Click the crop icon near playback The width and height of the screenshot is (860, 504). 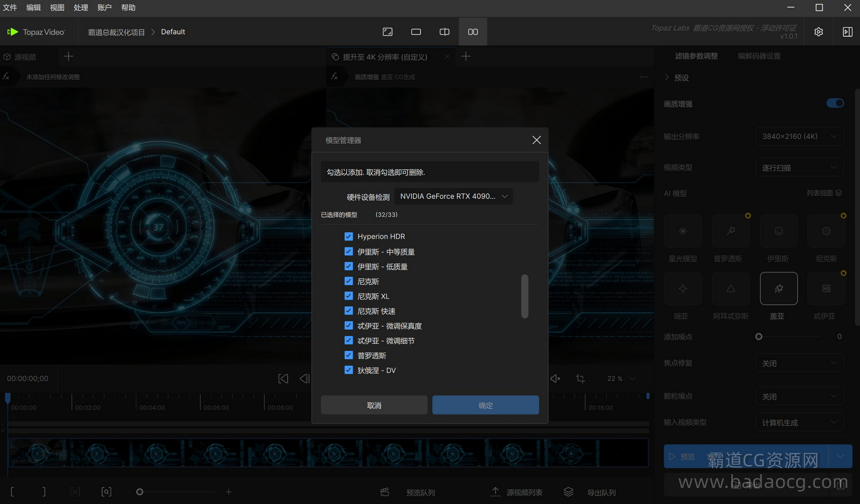(580, 379)
